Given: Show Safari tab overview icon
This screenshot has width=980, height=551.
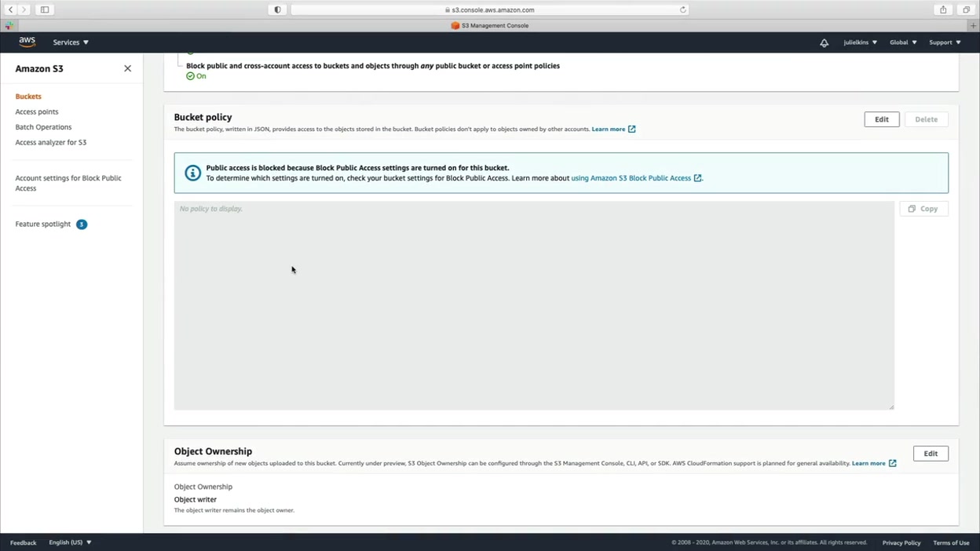Looking at the screenshot, I should click(x=967, y=9).
